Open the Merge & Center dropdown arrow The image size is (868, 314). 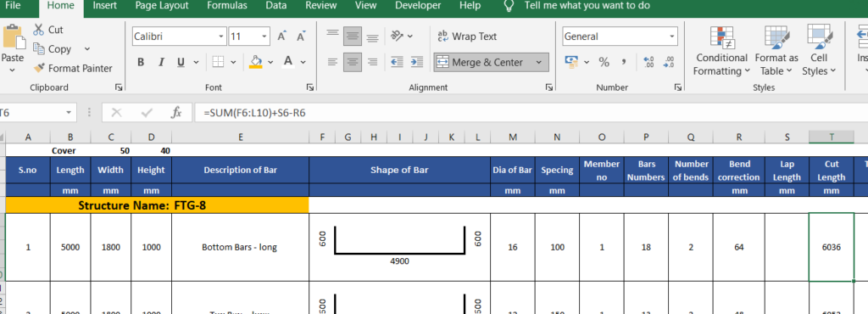pos(538,63)
